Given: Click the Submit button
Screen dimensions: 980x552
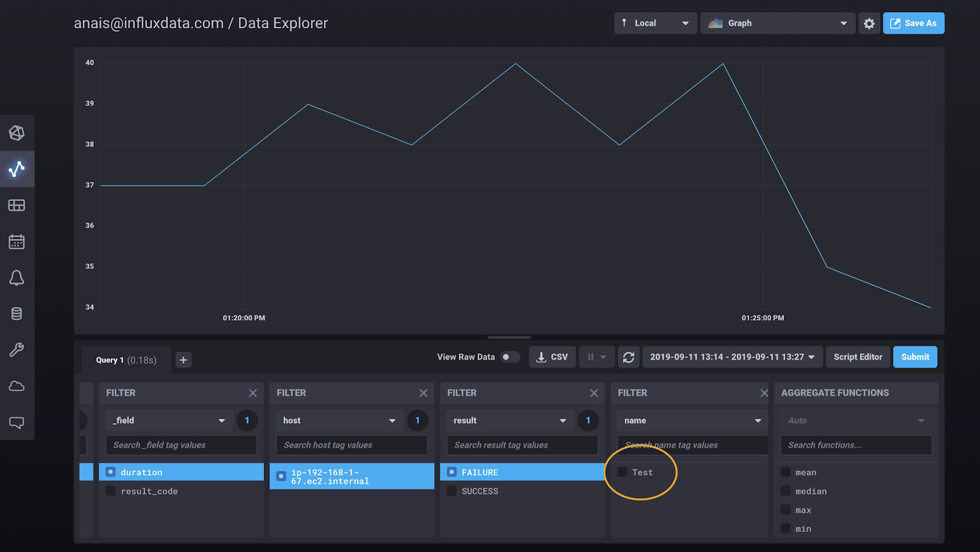Looking at the screenshot, I should point(914,357).
